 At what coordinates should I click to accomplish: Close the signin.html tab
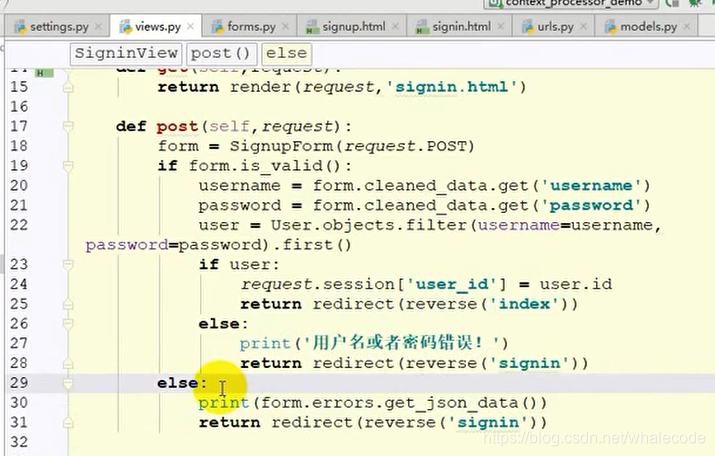pos(501,27)
